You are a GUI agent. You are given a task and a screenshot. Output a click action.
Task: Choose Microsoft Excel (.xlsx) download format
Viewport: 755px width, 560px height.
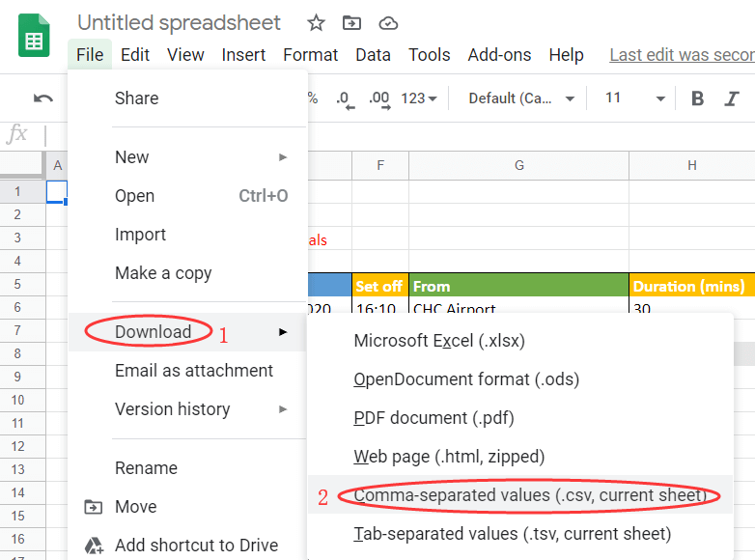(x=441, y=341)
